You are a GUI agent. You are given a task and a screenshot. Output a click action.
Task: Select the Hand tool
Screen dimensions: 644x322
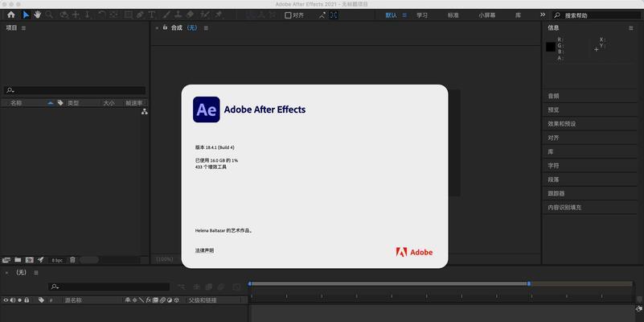tap(37, 14)
